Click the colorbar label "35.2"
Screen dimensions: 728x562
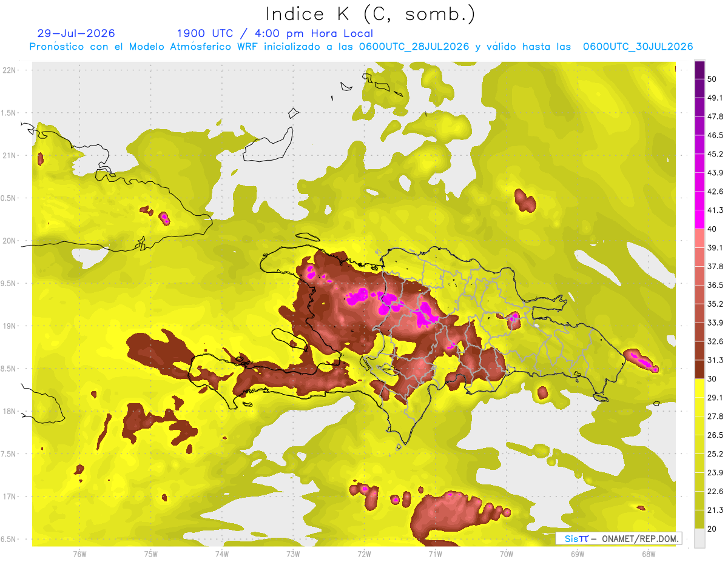[715, 304]
